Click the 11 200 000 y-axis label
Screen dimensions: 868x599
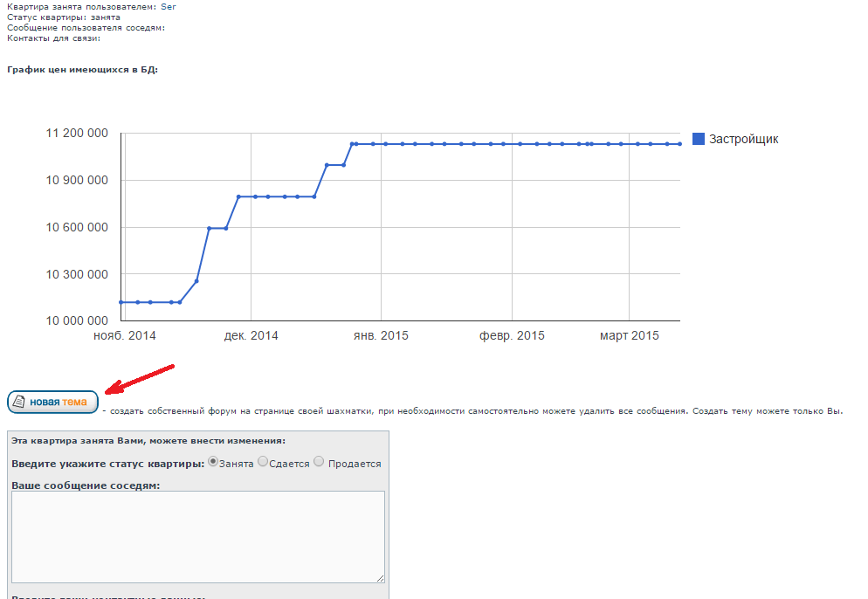coord(76,134)
